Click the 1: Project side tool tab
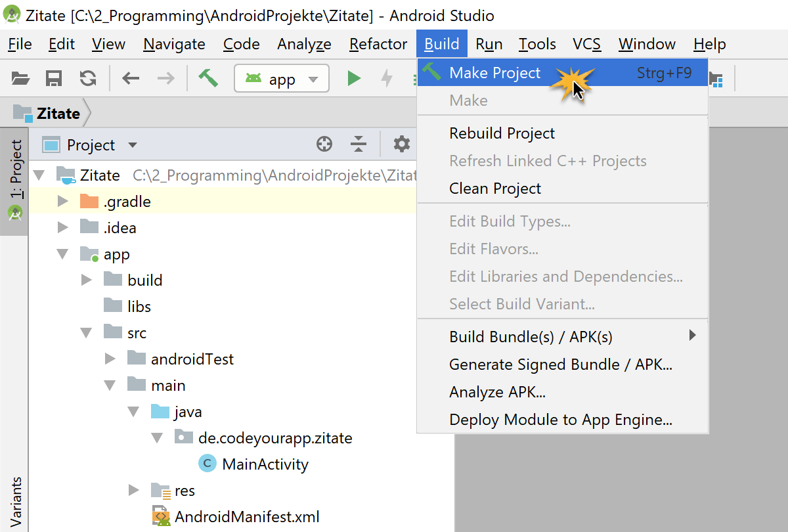 tap(14, 181)
